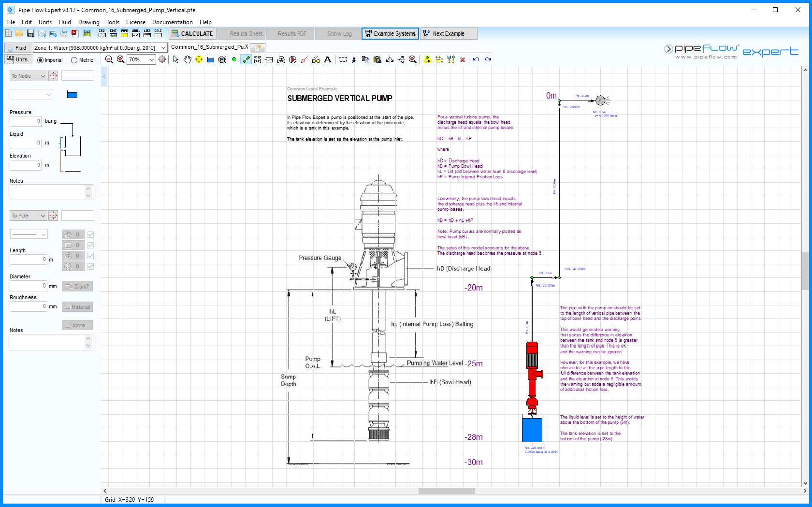The image size is (812, 507).
Task: Open the fluid zone dropdown
Action: coord(163,47)
